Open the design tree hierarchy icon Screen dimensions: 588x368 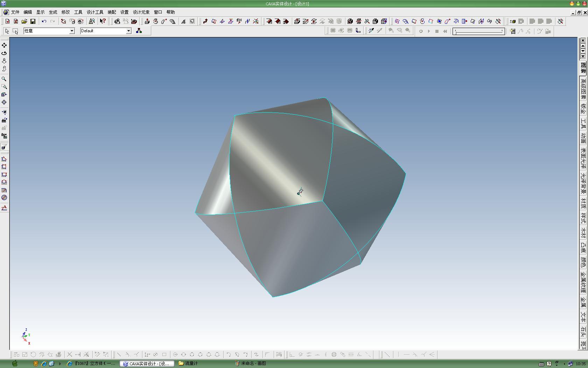click(139, 31)
